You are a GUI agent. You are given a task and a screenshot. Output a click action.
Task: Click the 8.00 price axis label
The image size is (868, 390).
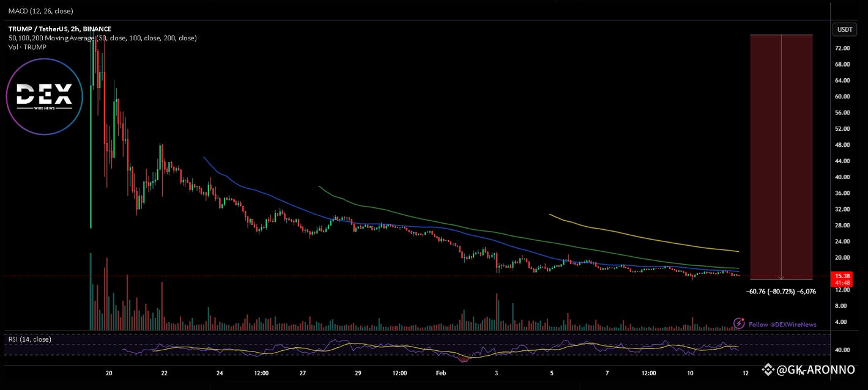(842, 306)
